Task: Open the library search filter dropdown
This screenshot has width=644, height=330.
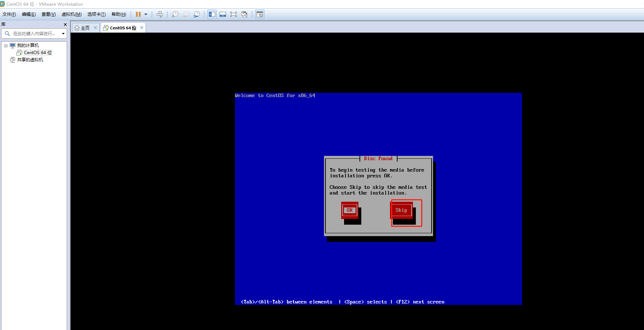Action: (x=63, y=34)
